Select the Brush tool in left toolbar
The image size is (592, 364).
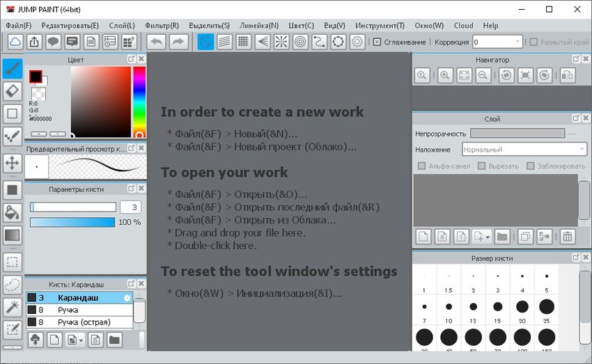[13, 69]
